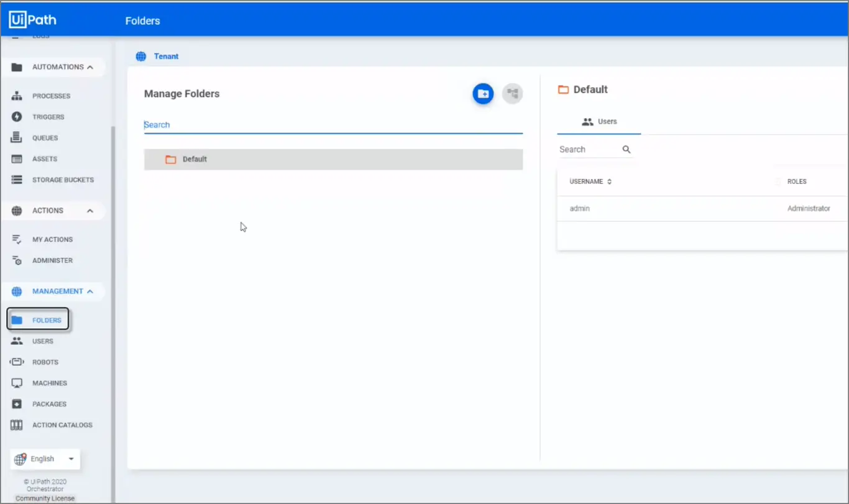The width and height of the screenshot is (849, 504).
Task: Click the Users panel search field
Action: (589, 150)
